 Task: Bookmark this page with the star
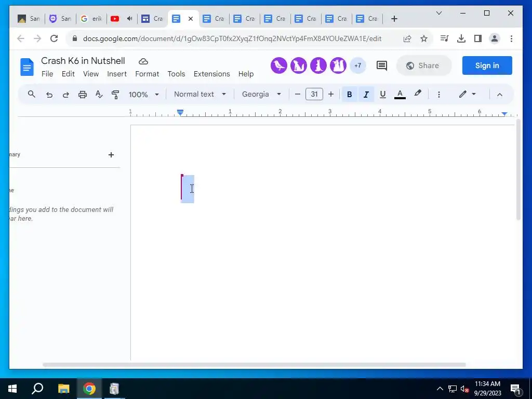pos(424,38)
